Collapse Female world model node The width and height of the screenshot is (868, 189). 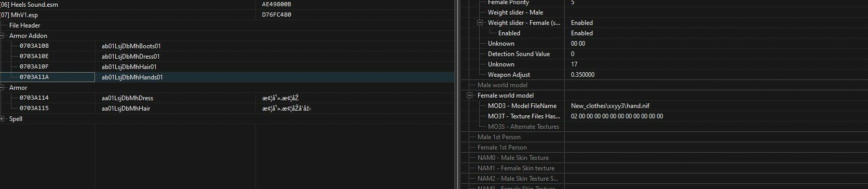coord(470,96)
